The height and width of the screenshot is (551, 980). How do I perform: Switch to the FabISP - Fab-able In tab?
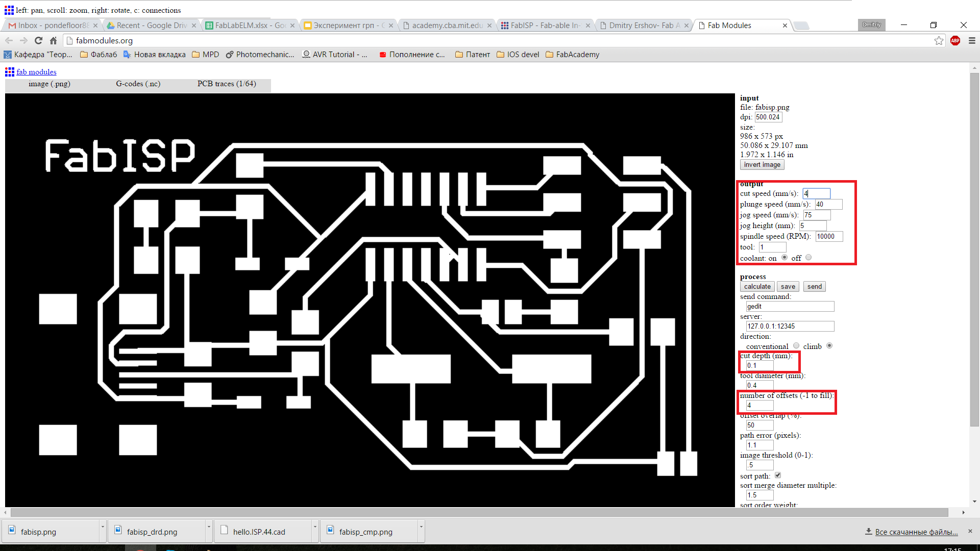point(544,25)
